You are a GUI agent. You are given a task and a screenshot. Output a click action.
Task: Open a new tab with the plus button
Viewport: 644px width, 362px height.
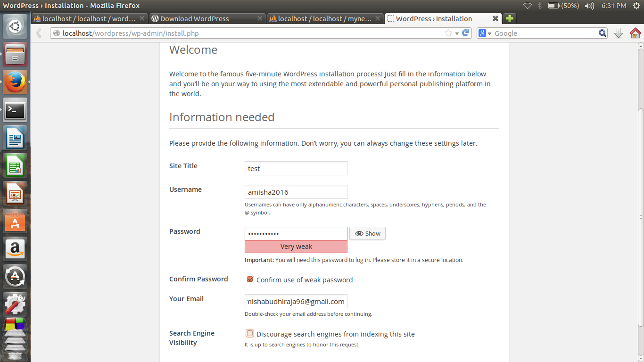click(509, 19)
